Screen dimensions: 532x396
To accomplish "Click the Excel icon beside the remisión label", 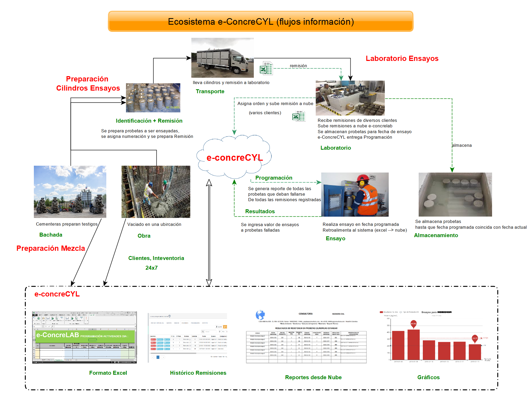I will (266, 68).
